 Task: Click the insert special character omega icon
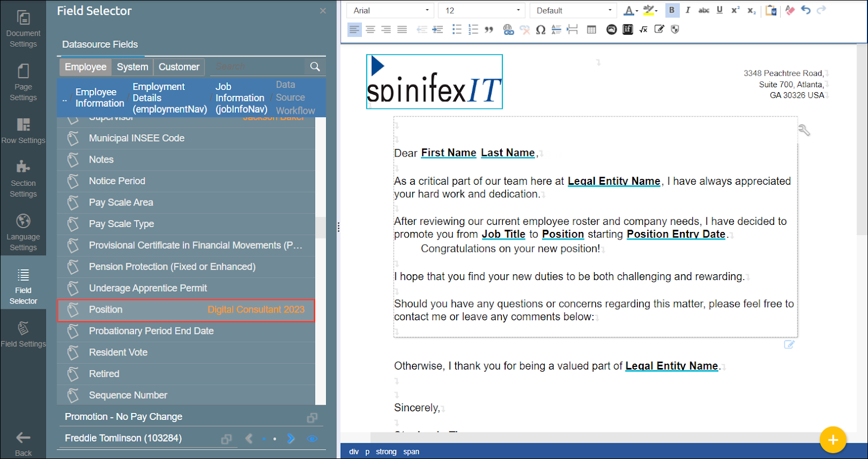click(x=540, y=30)
